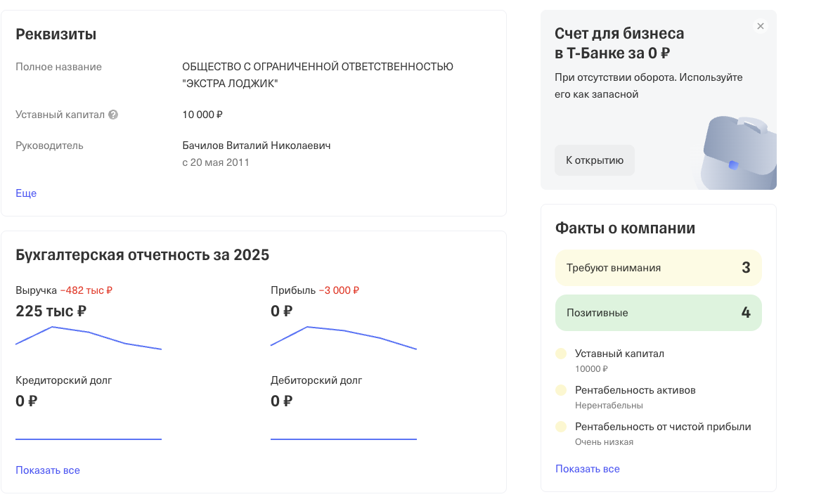Screen dimensions: 814x504
Task: Click director name Бачилов Виталий Николаевич
Action: [x=257, y=146]
